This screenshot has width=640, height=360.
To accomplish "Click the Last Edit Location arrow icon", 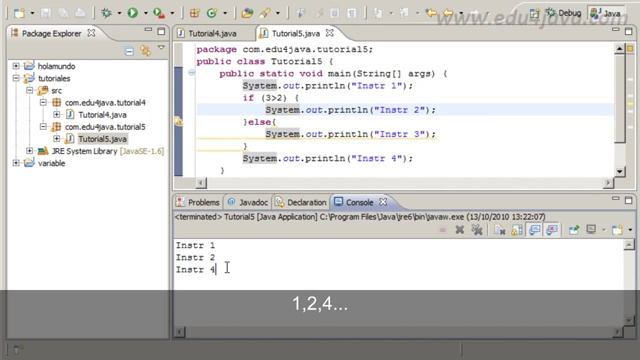I will (431, 13).
